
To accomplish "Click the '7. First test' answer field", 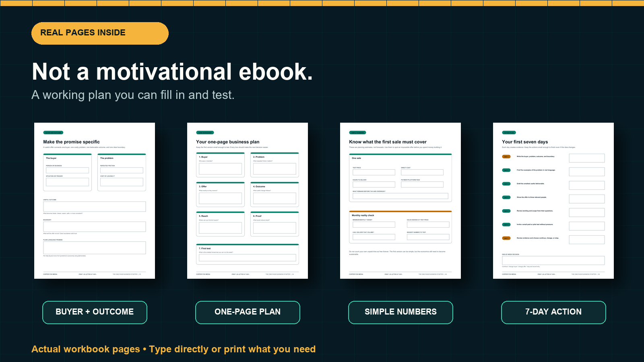I will (x=248, y=258).
